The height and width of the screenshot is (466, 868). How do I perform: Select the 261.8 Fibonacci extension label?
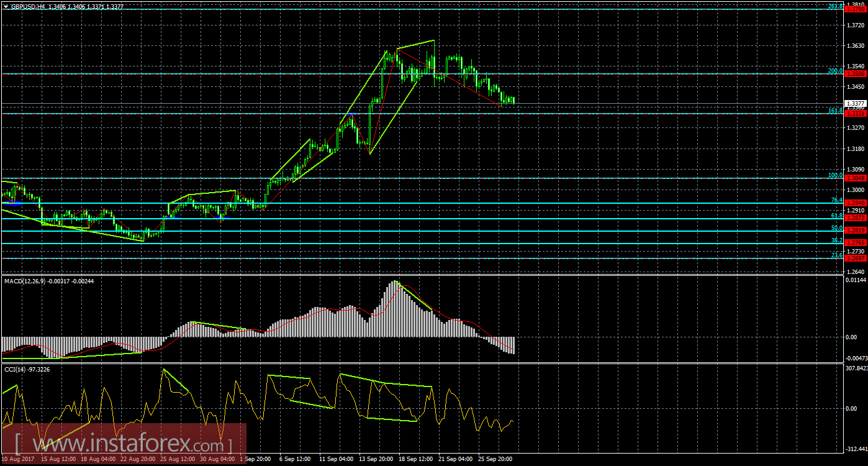(x=836, y=6)
